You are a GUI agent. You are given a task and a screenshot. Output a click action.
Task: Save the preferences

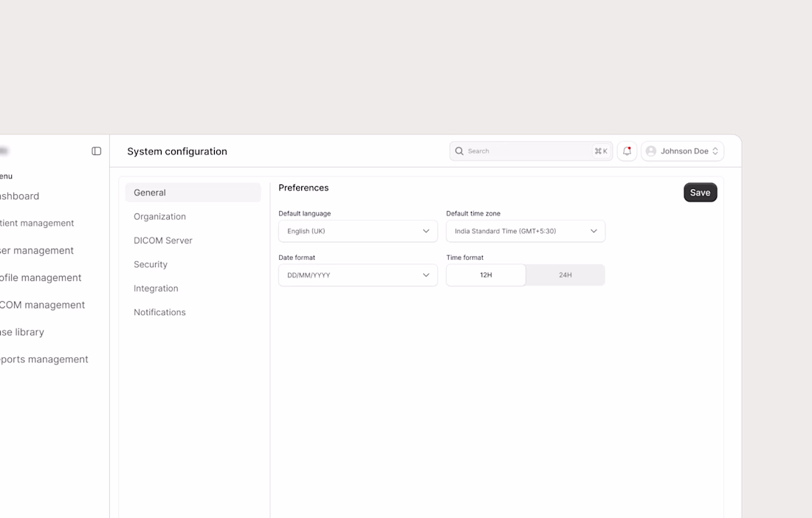(700, 193)
